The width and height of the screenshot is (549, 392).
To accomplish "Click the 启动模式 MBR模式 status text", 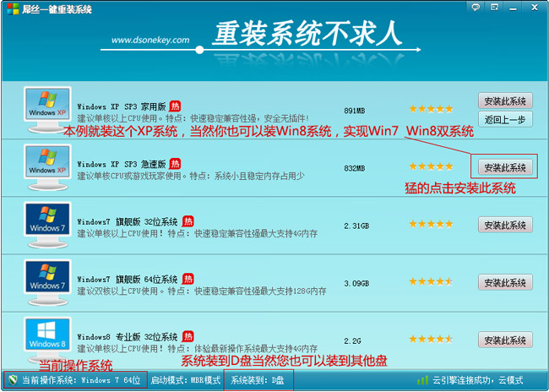I will click(x=185, y=380).
